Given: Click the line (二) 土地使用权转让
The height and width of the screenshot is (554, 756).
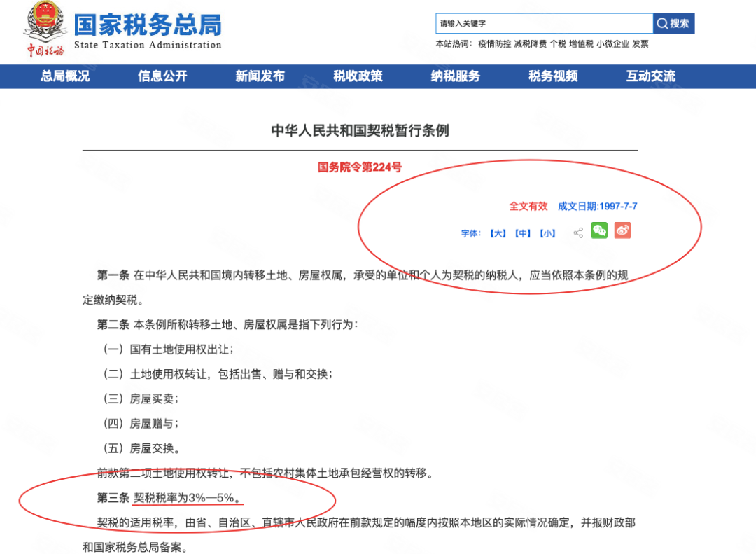Looking at the screenshot, I should click(218, 374).
